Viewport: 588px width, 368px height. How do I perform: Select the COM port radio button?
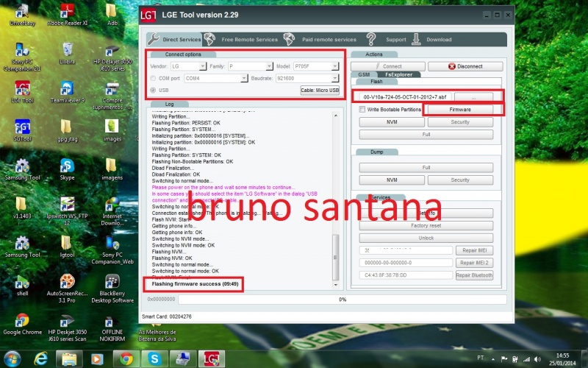(153, 78)
